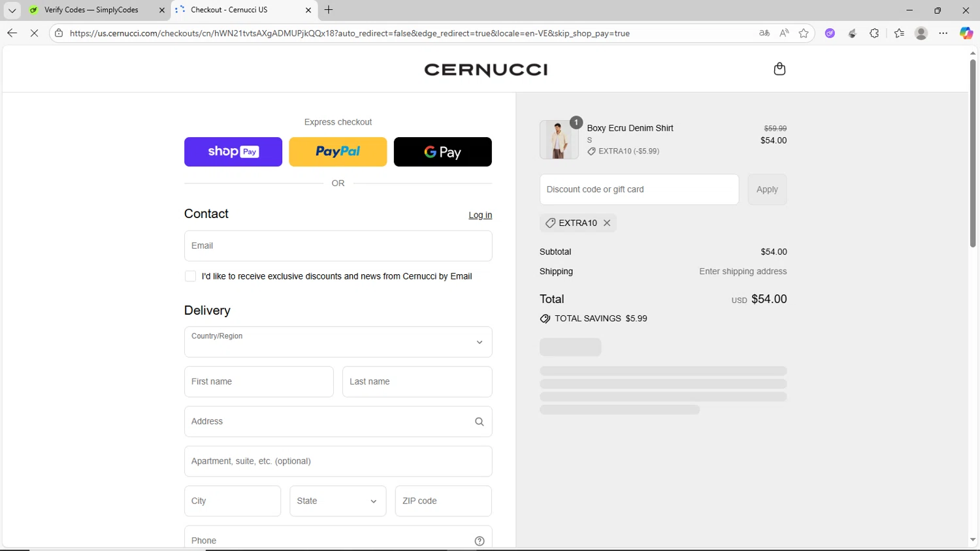Image resolution: width=980 pixels, height=551 pixels.
Task: Switch to Verify Codes SimplyCodes tab
Action: point(91,10)
